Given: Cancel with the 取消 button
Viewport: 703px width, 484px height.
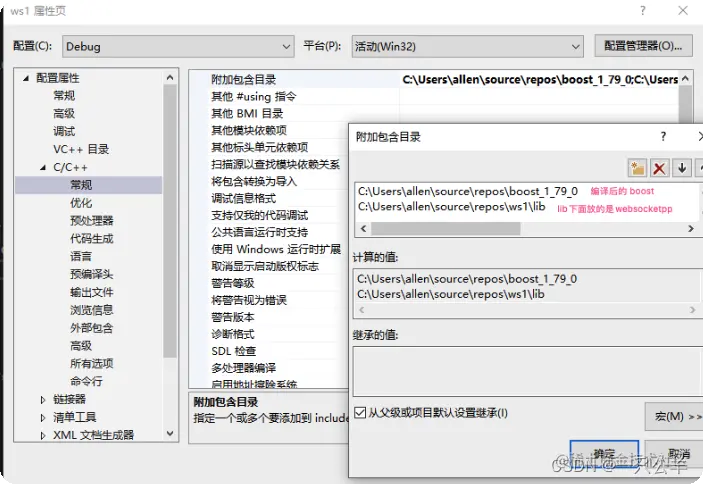Looking at the screenshot, I should (674, 454).
